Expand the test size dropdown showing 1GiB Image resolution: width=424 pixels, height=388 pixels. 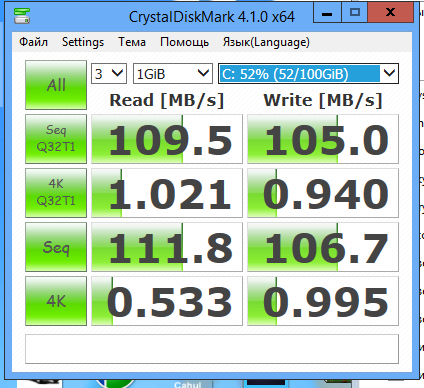(x=173, y=73)
